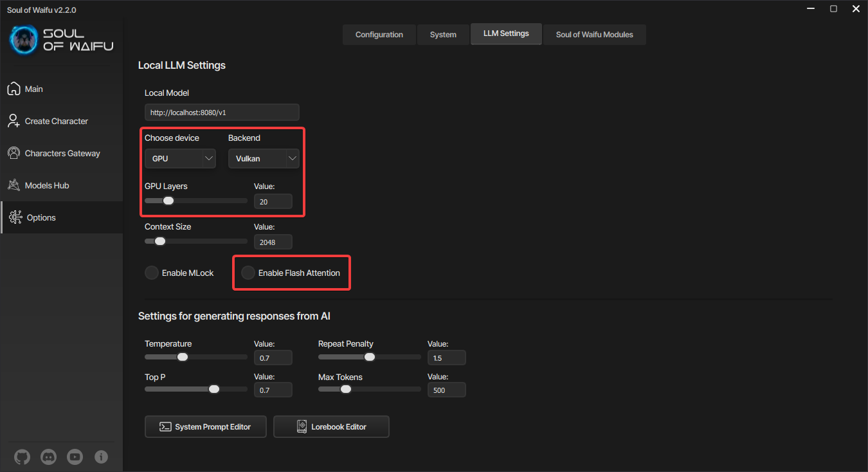The image size is (868, 472).
Task: Switch to the System tab
Action: [443, 35]
